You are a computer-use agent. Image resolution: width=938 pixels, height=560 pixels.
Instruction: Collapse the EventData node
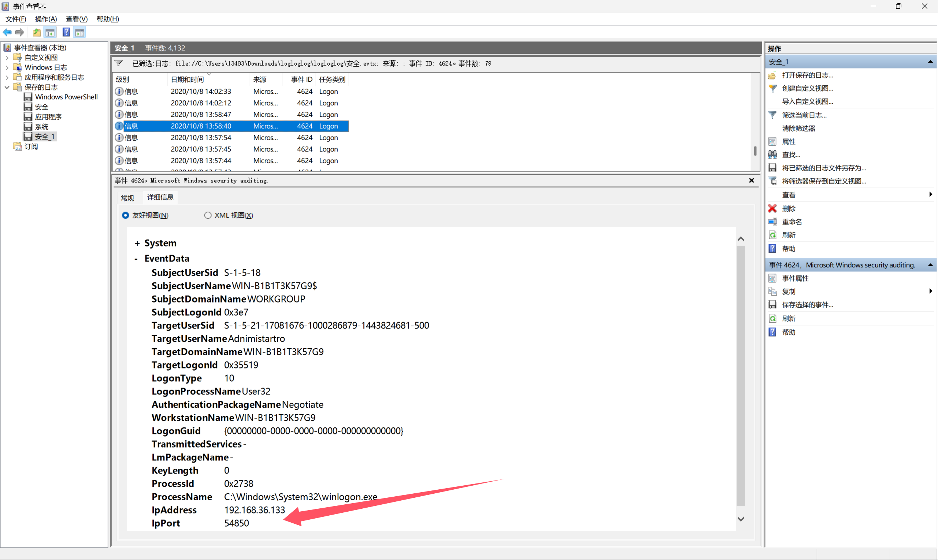136,259
